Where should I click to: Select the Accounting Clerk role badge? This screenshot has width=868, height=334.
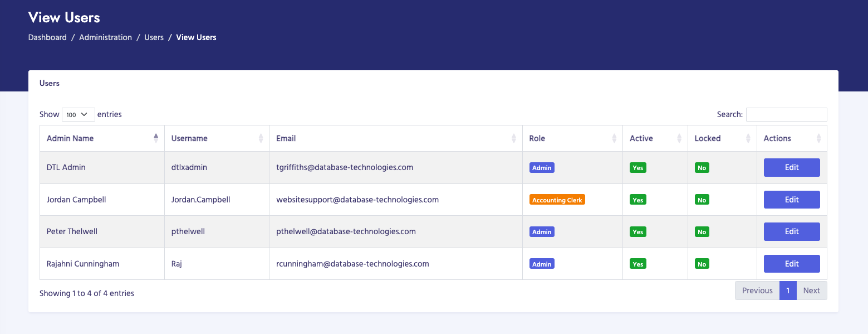click(557, 199)
